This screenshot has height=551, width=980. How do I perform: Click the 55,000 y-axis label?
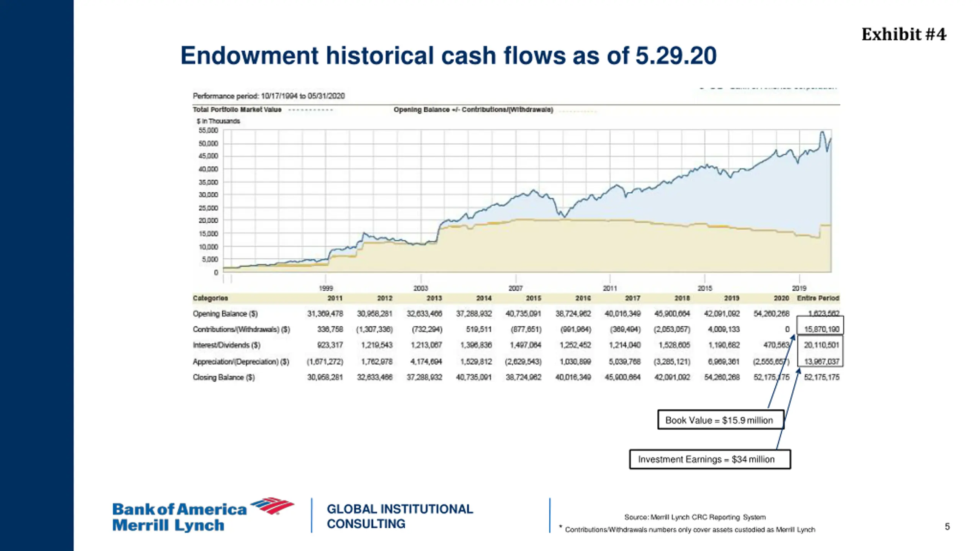[x=208, y=130]
